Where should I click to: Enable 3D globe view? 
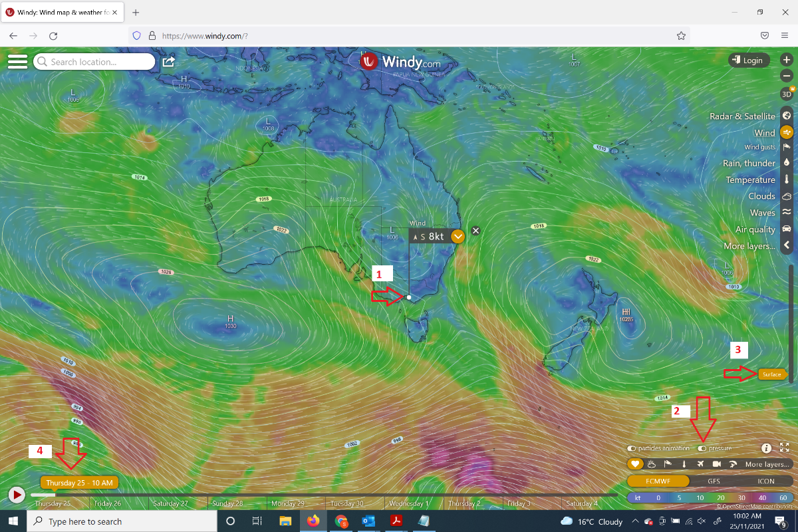(x=787, y=94)
